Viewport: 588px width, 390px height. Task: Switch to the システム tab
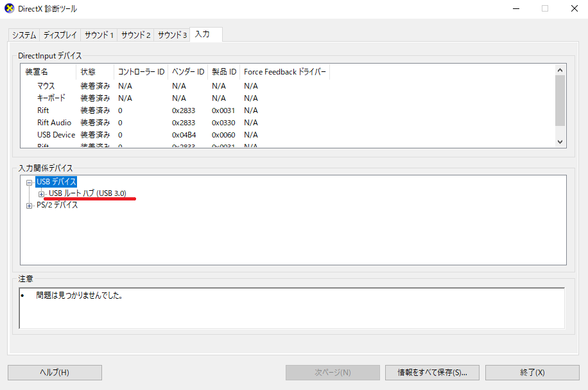pos(24,35)
